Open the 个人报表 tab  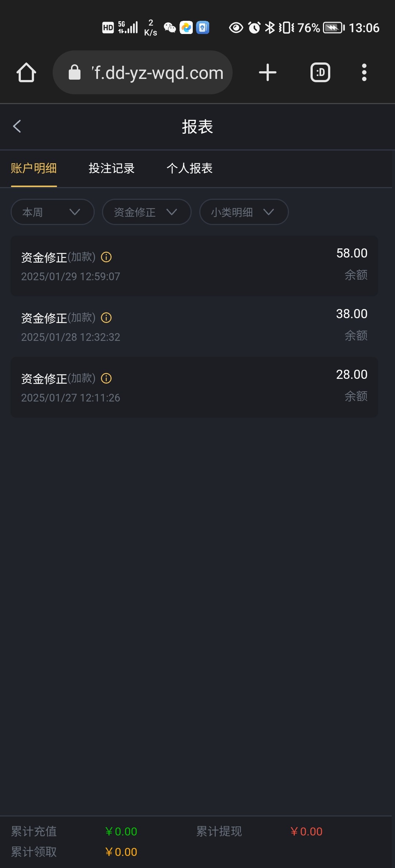[x=189, y=168]
